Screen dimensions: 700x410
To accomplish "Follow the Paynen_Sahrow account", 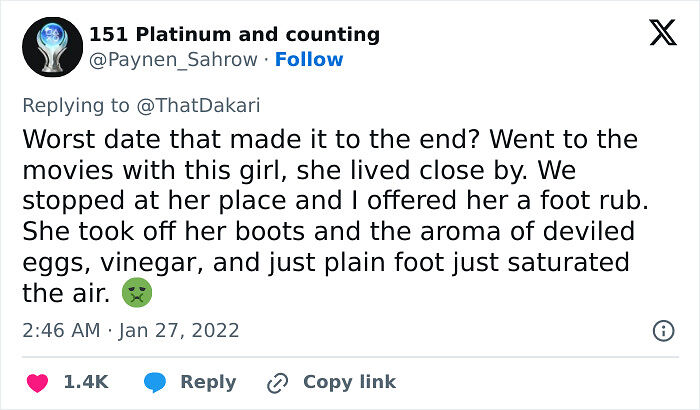I will 309,60.
